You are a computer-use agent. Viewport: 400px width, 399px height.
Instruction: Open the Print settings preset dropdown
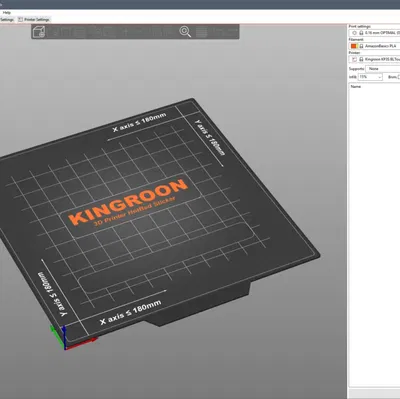[374, 33]
